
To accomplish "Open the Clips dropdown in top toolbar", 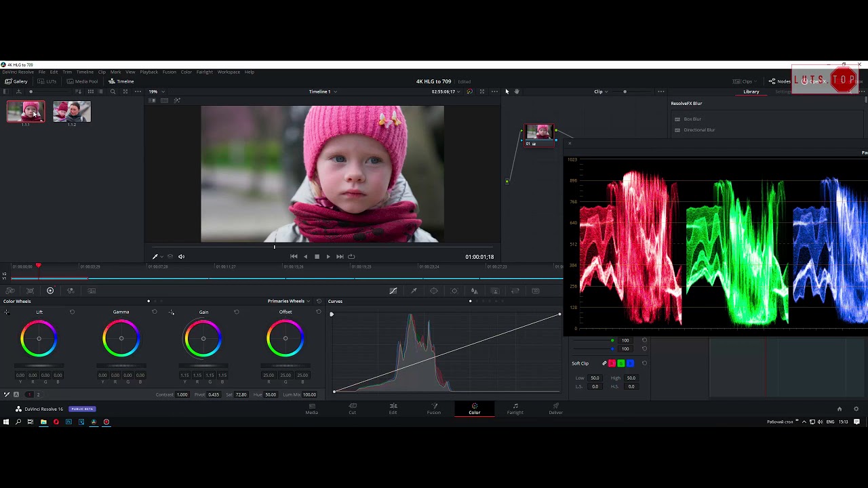I will tap(744, 81).
